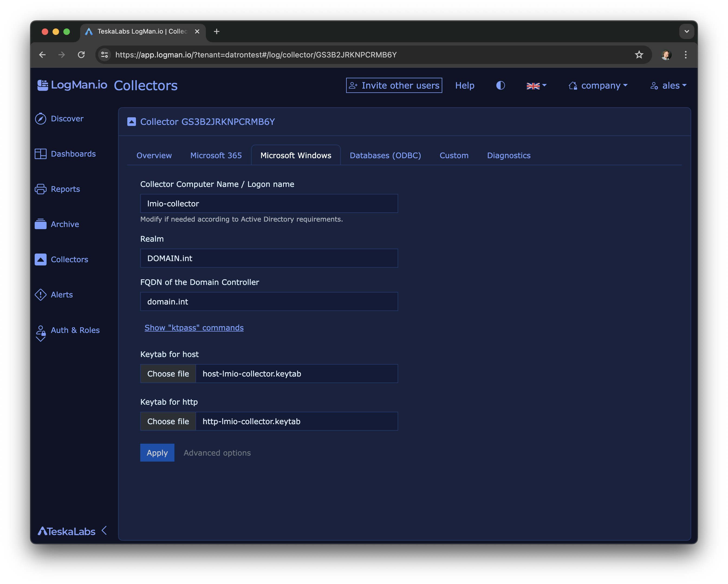
Task: Open the Help link
Action: 465,85
